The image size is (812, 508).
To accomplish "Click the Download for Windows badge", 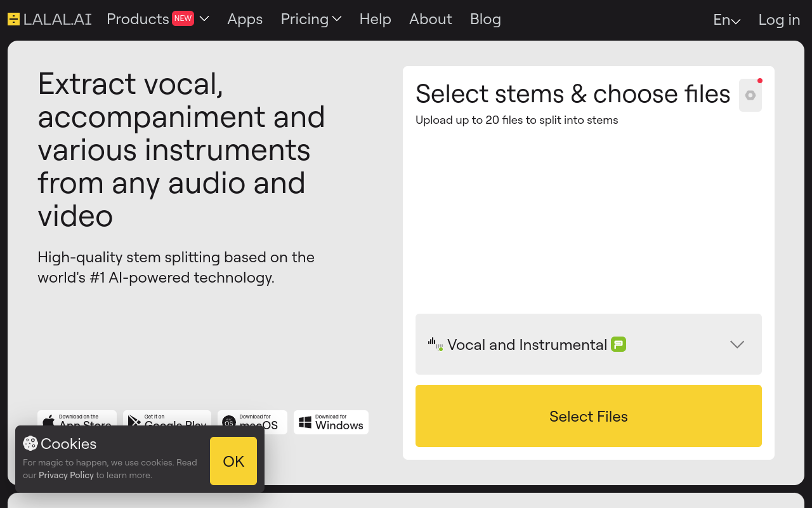I will (x=331, y=422).
